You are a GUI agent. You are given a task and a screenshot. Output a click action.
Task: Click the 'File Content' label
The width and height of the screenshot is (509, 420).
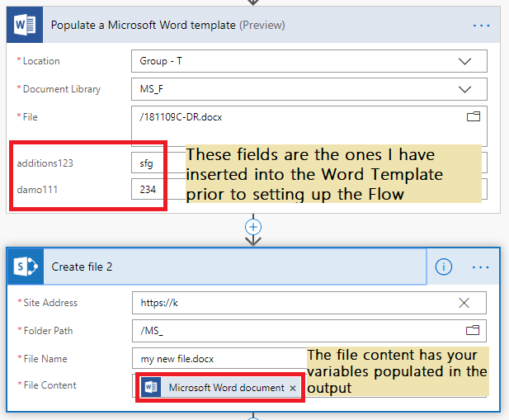50,385
